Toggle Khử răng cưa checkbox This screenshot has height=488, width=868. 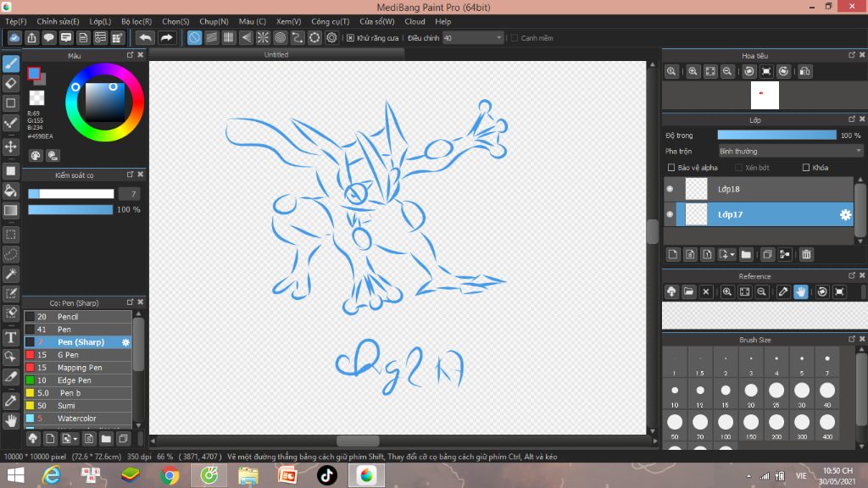pos(350,38)
